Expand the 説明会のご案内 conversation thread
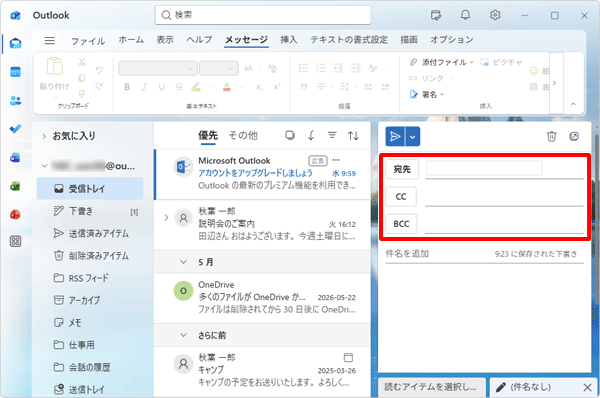 (x=166, y=218)
